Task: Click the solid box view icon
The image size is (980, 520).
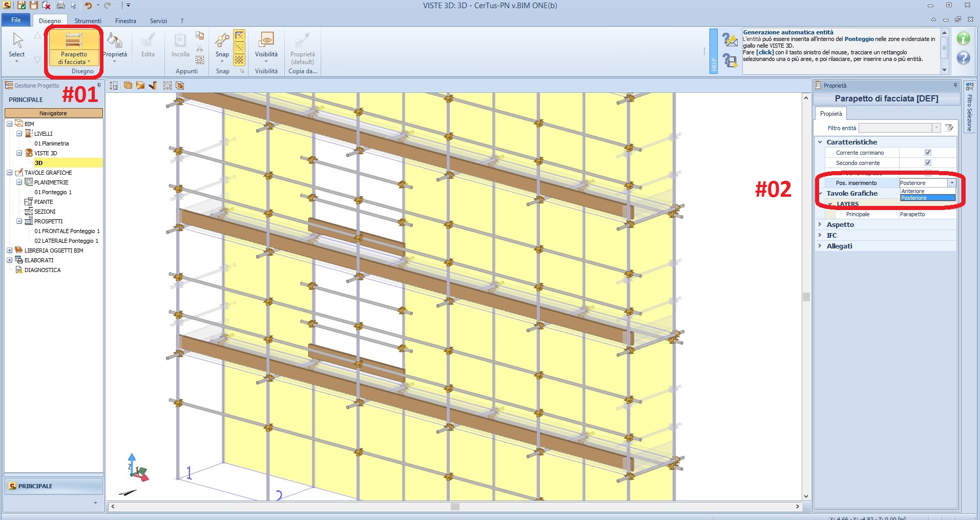Action: (x=128, y=86)
